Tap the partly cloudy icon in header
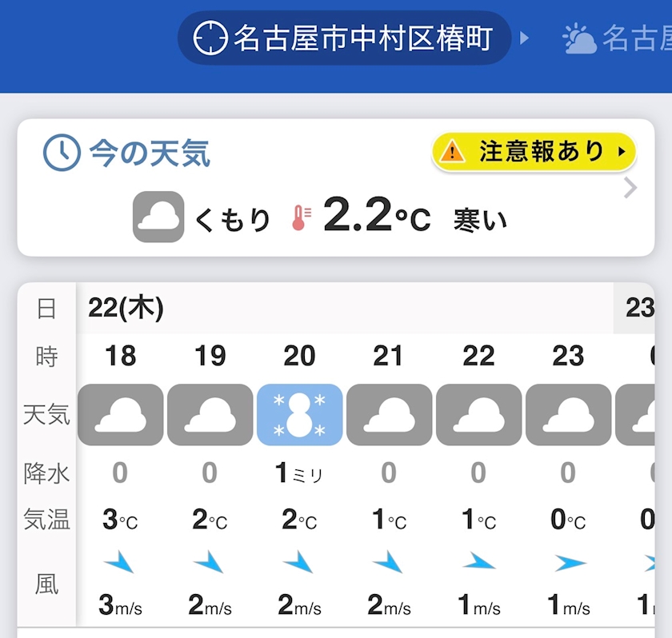672x638 pixels. [580, 38]
